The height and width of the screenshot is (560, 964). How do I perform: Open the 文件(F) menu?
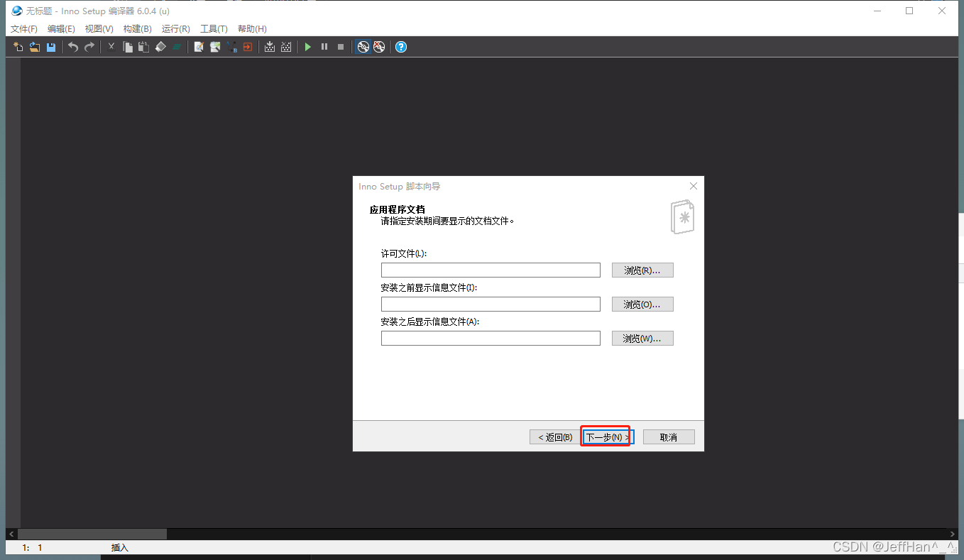23,28
